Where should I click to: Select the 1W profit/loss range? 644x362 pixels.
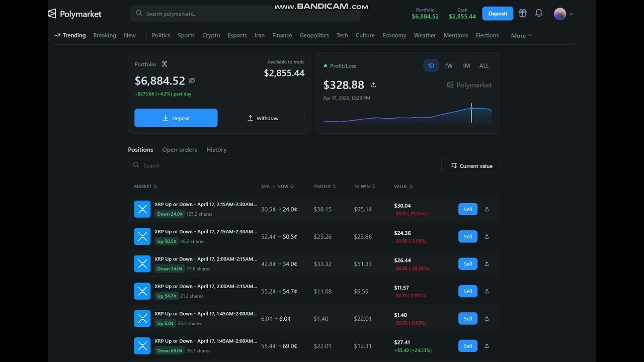point(448,66)
